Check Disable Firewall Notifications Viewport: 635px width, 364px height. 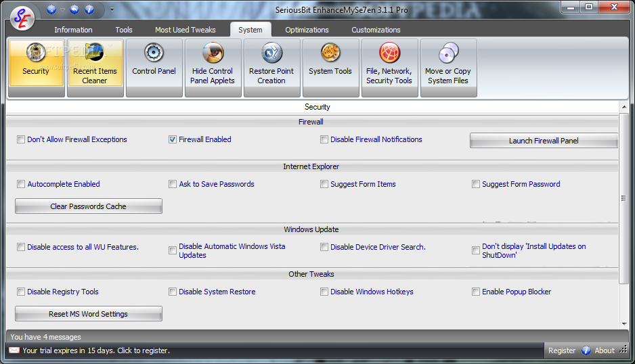click(324, 139)
